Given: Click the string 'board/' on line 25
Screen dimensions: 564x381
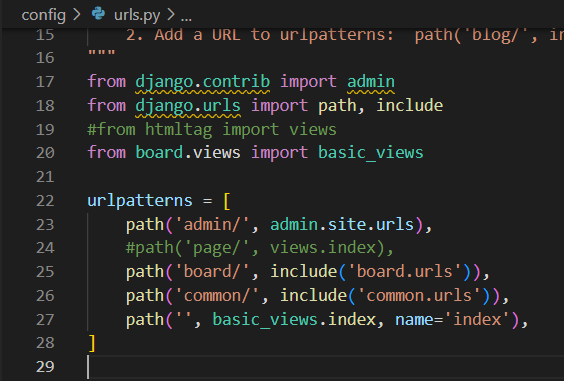Looking at the screenshot, I should coord(212,271).
